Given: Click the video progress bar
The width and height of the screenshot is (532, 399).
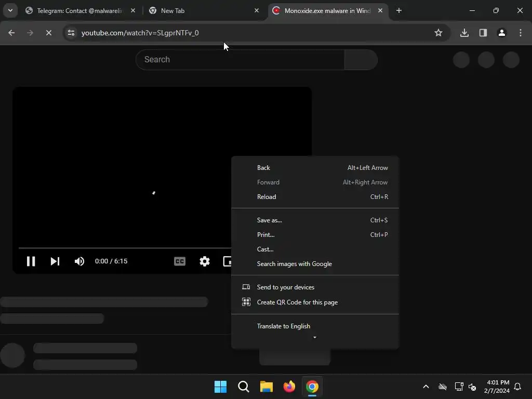Looking at the screenshot, I should click(x=125, y=248).
